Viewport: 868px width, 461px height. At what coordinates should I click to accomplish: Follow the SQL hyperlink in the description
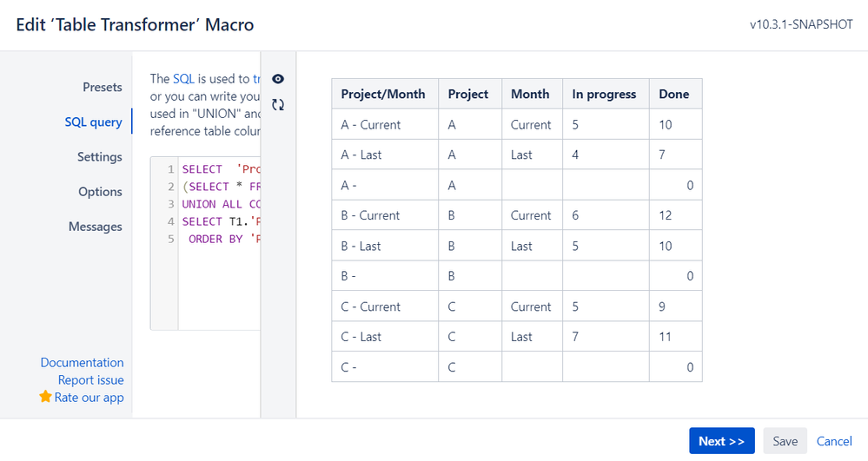(x=183, y=78)
